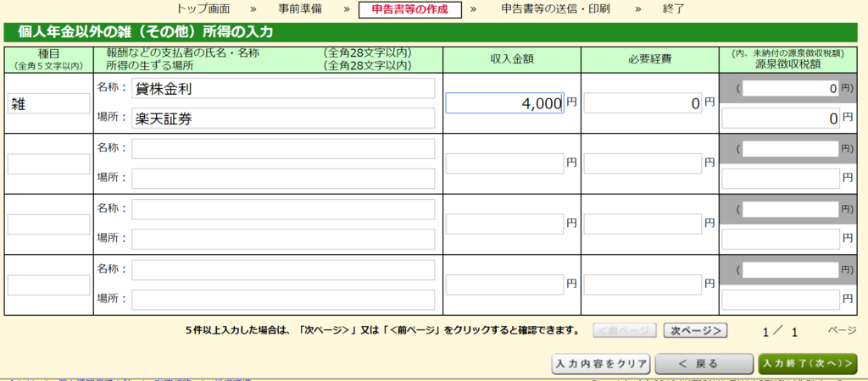
Task: Click the fourth row 必要経費 field
Action: [x=643, y=284]
